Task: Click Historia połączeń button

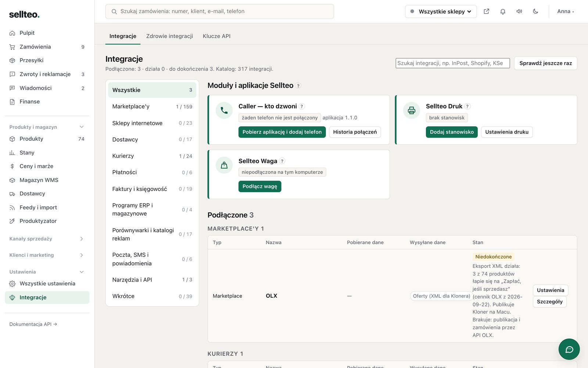Action: pyautogui.click(x=355, y=132)
